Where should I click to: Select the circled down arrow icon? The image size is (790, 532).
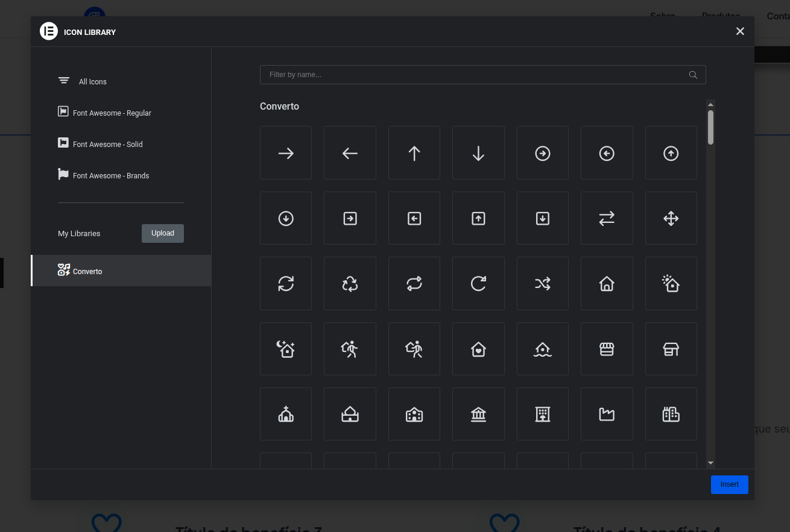pyautogui.click(x=286, y=218)
